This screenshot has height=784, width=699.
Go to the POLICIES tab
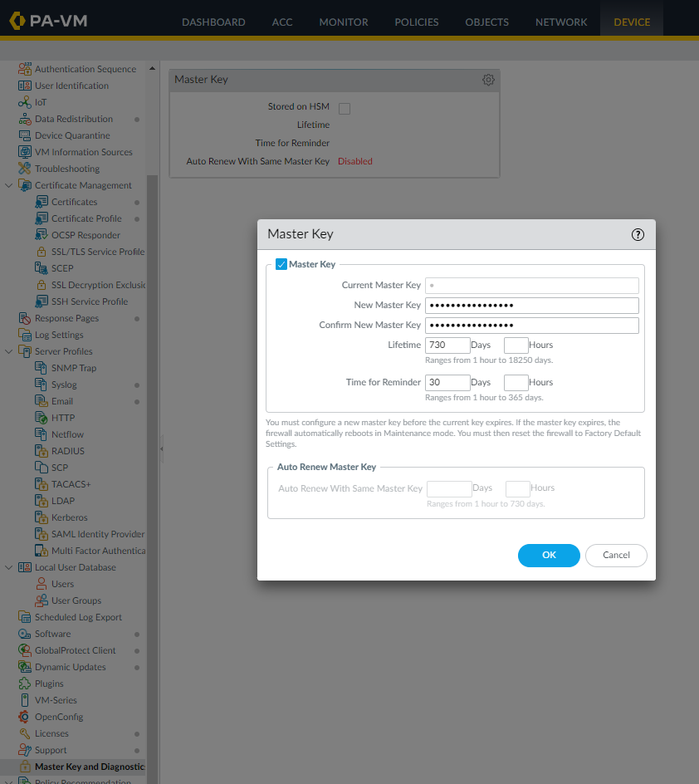pos(417,22)
